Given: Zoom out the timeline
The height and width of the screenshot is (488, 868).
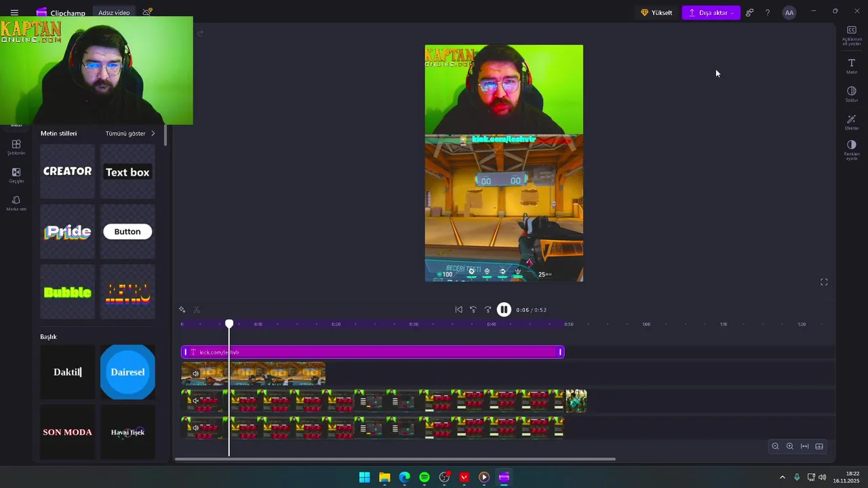Looking at the screenshot, I should (775, 446).
